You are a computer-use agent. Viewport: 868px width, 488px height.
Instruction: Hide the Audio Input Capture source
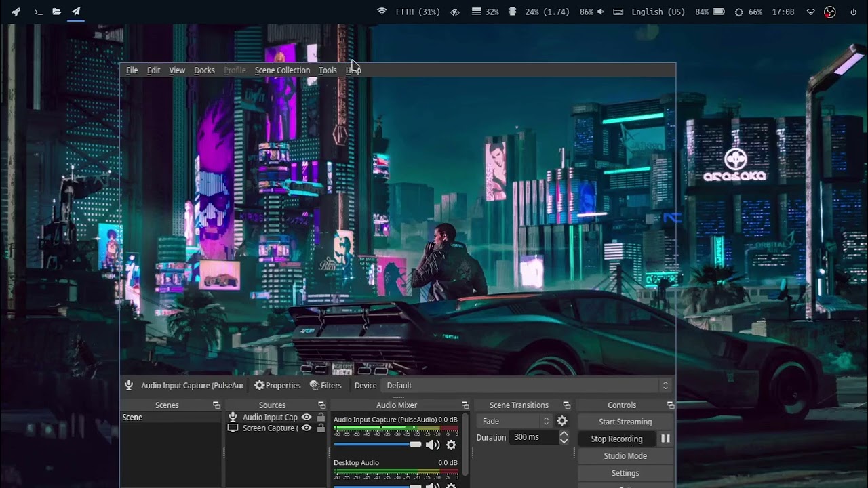click(307, 418)
